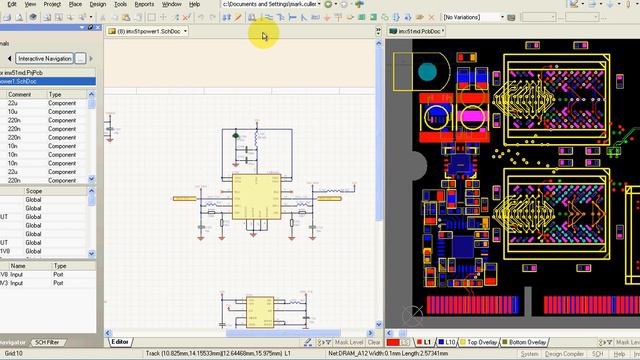Open the schematic filter funnel dropdown
Viewport: 640px width, 360px height.
click(324, 342)
